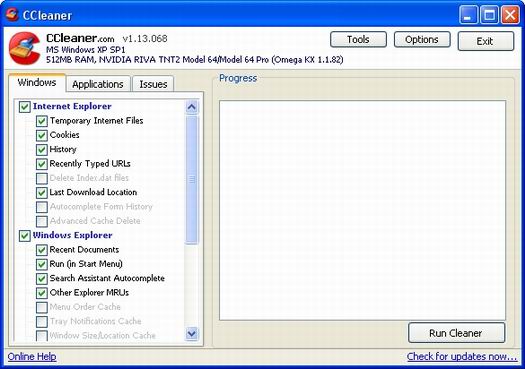Click the Exit button

(485, 41)
